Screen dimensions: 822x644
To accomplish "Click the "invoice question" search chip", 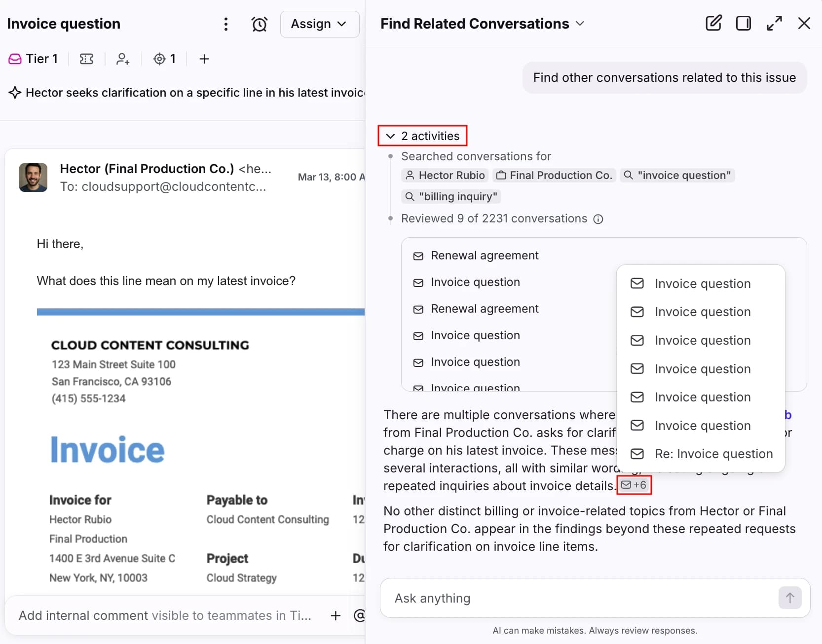I will pos(677,176).
